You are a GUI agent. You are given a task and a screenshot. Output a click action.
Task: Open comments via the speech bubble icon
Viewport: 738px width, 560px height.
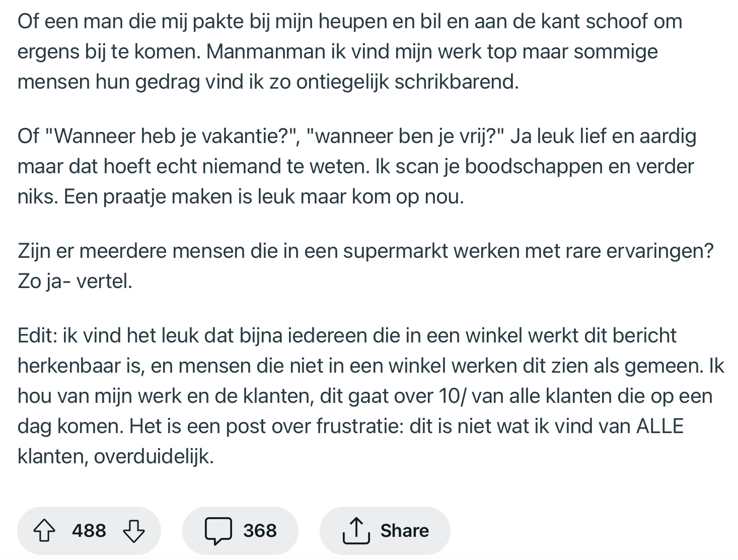pos(218,531)
